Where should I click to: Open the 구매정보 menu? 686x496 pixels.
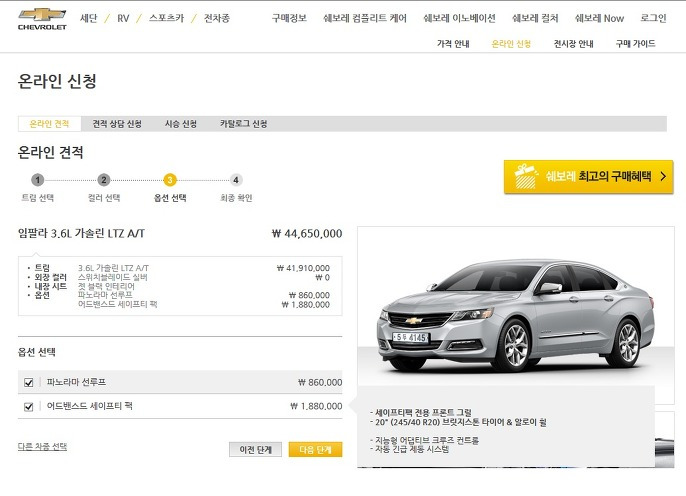point(289,18)
